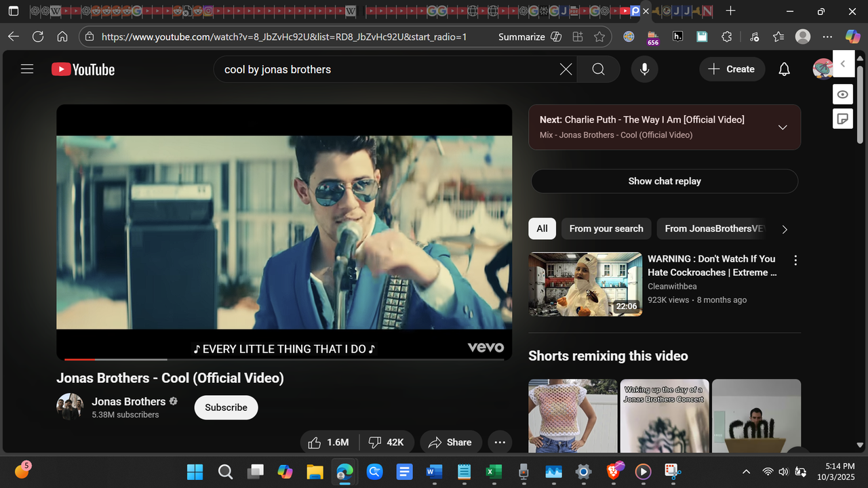Open the cockroaches video thumbnail
Screen dimensions: 868x488
coord(585,284)
